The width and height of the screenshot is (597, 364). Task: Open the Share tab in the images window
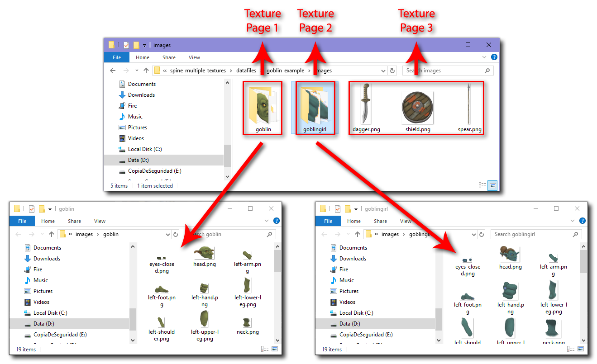point(169,57)
